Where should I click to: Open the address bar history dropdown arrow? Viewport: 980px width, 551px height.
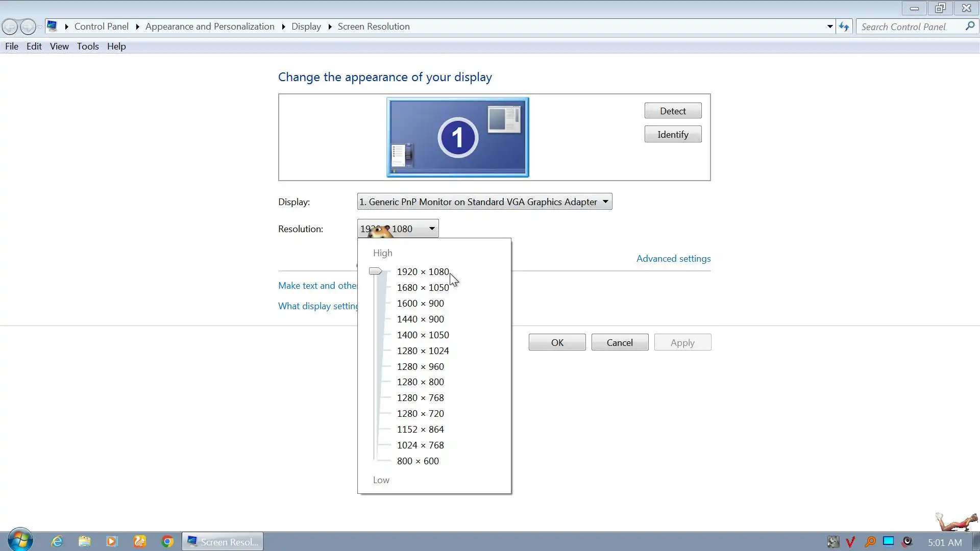[830, 27]
